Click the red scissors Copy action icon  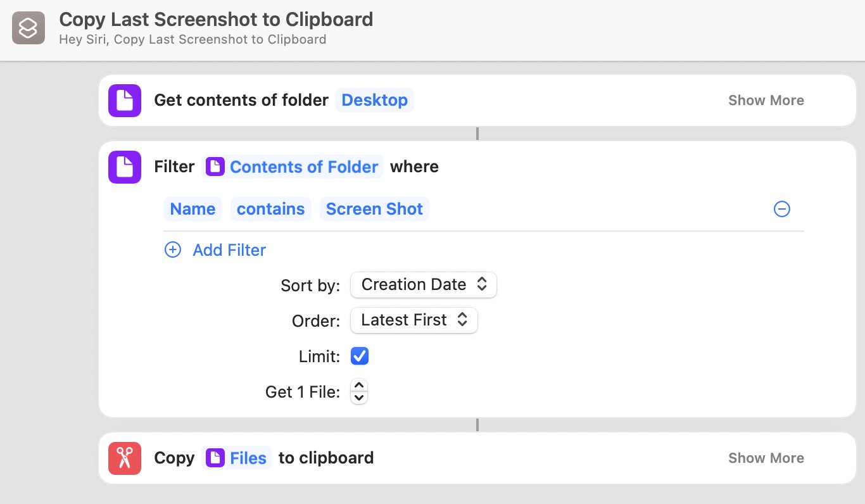125,458
